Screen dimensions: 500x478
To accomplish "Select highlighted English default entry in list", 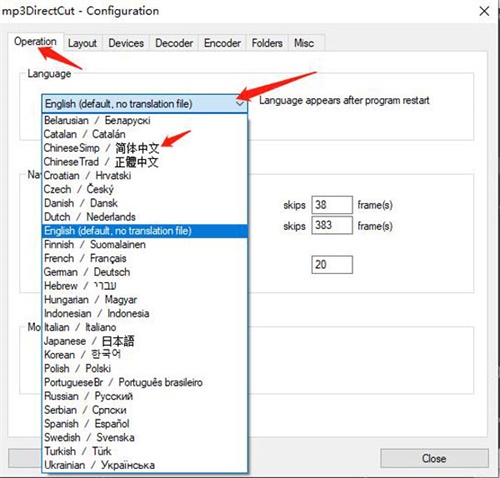I will 145,231.
